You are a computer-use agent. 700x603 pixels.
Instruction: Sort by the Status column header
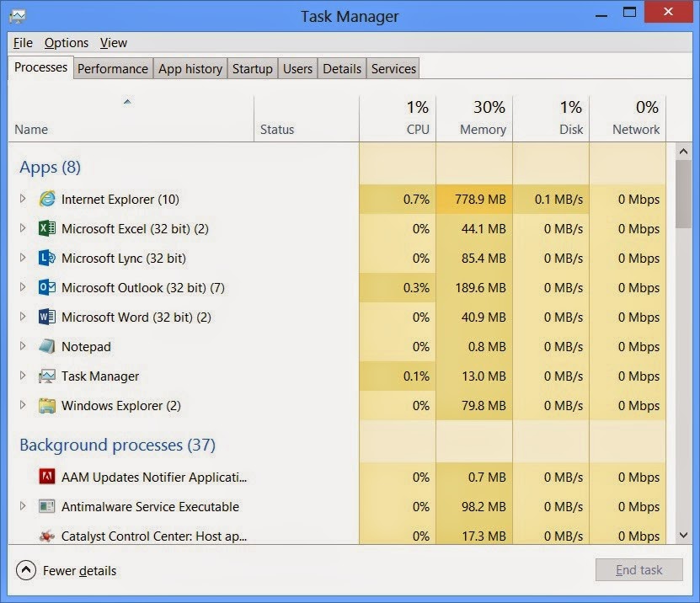coord(307,120)
